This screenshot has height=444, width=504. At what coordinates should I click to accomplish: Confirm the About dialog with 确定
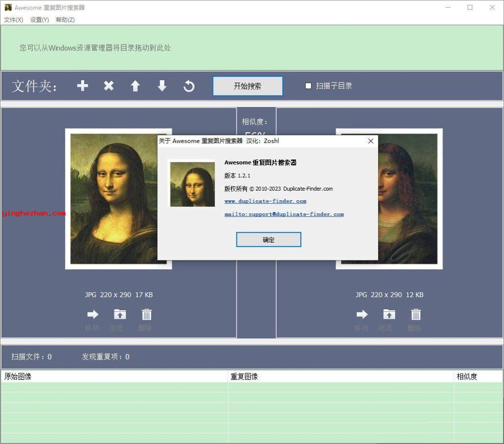[269, 240]
